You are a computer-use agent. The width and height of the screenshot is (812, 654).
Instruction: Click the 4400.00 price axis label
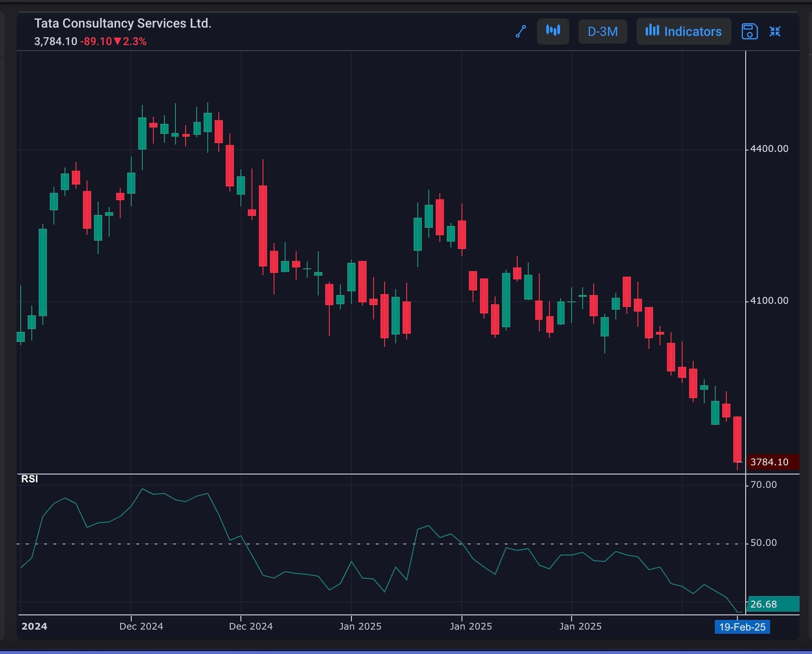[769, 149]
